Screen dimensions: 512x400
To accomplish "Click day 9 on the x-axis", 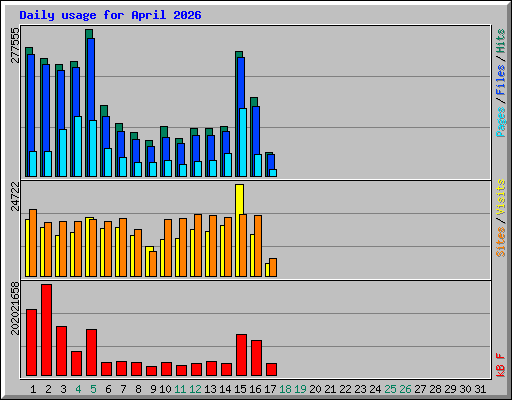I will (x=153, y=389).
